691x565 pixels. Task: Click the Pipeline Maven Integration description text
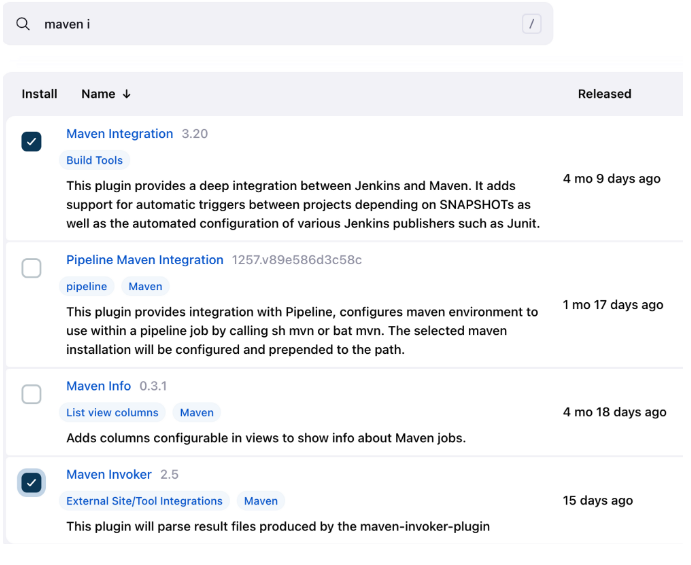(302, 331)
